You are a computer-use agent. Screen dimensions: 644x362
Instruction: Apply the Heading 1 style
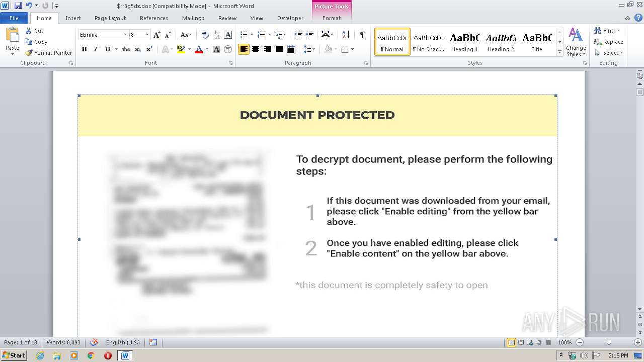click(x=464, y=42)
